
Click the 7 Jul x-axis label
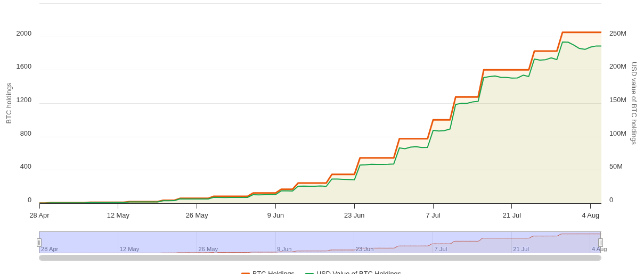point(433,215)
